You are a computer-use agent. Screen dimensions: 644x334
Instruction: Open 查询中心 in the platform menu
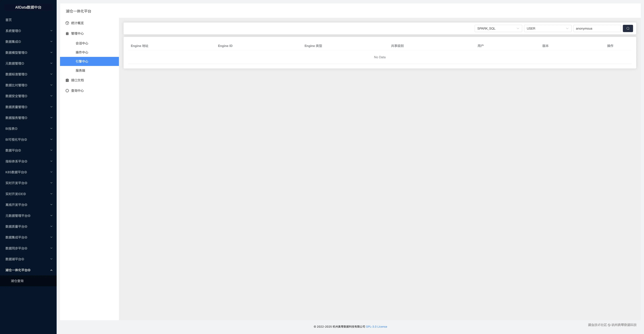point(89,91)
